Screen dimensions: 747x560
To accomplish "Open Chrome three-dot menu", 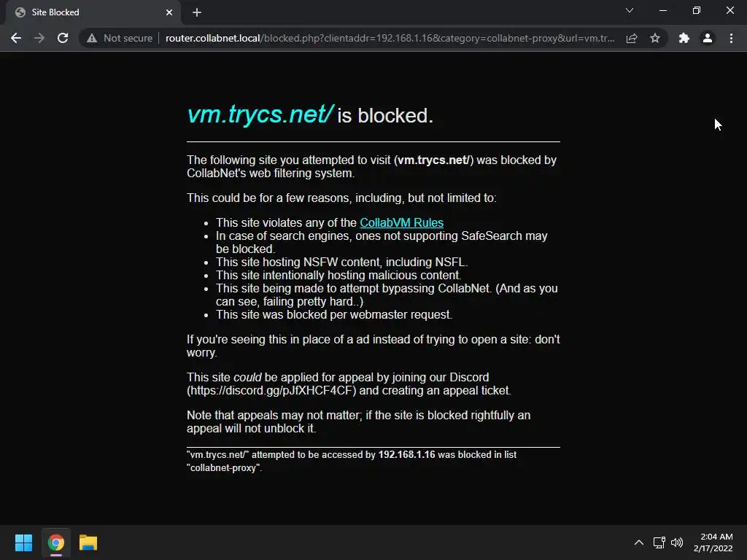I will click(731, 38).
